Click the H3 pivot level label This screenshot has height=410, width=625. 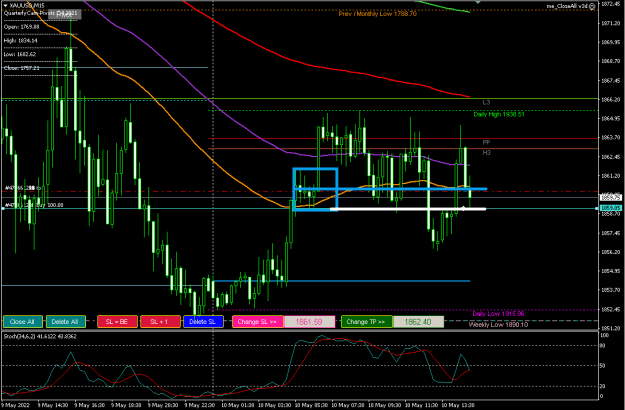[486, 153]
